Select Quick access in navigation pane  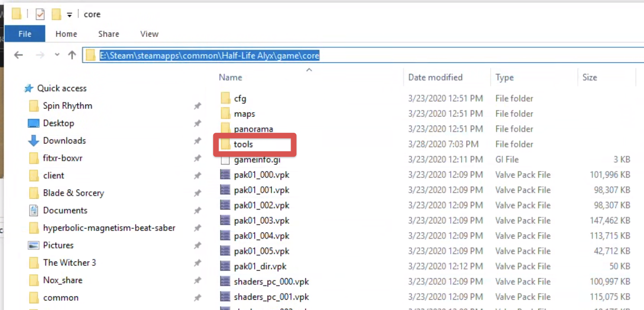pyautogui.click(x=62, y=88)
